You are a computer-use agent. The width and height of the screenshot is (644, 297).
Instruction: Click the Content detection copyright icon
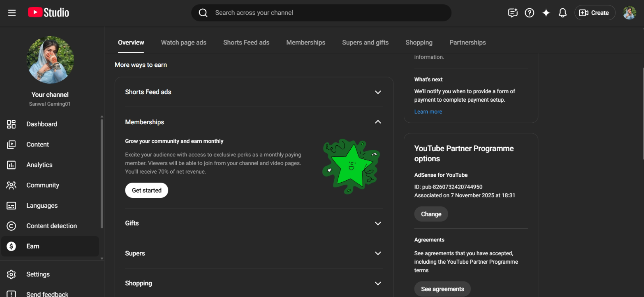click(x=11, y=226)
